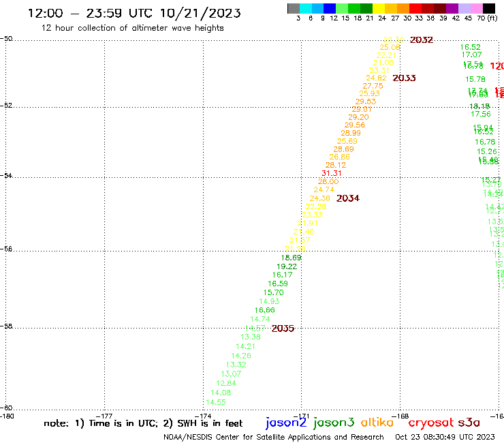Select the dark blue legend swatch

(330, 8)
